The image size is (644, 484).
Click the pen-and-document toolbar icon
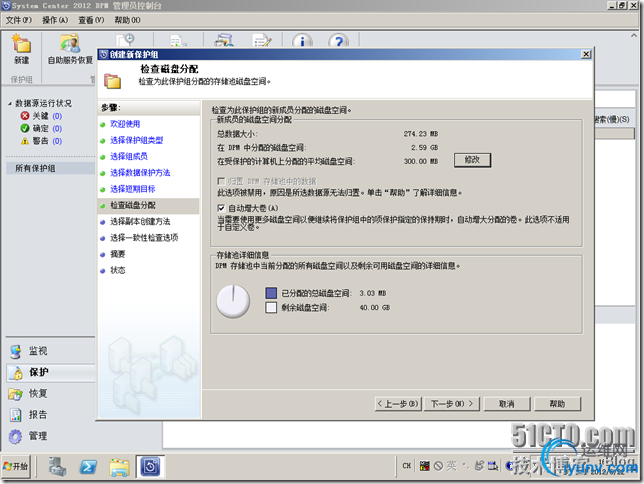coord(262,41)
